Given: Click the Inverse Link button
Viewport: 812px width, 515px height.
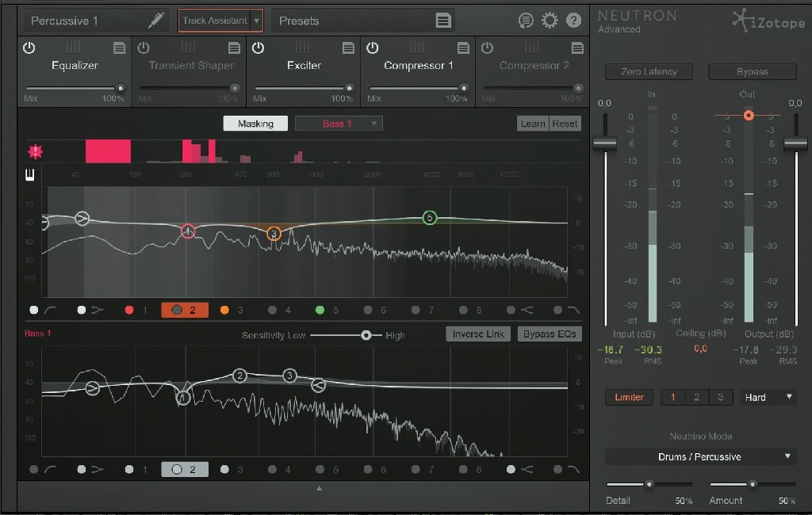Looking at the screenshot, I should pyautogui.click(x=478, y=334).
